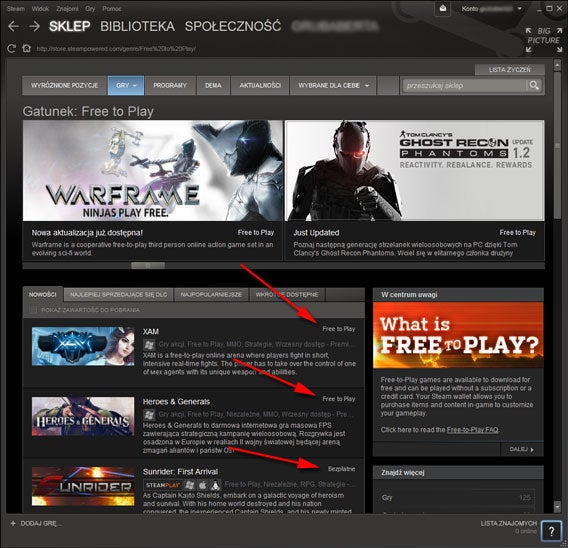Screen dimensions: 568x548
Task: Open the Free-to-Play FAQ link
Action: pyautogui.click(x=472, y=430)
